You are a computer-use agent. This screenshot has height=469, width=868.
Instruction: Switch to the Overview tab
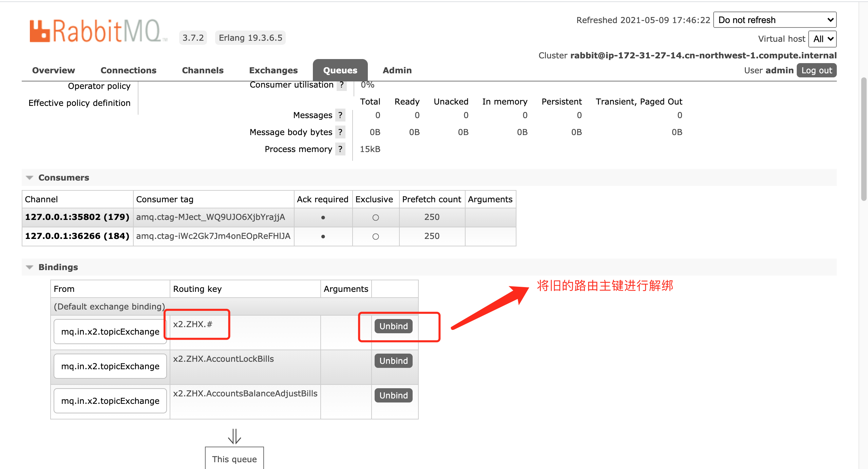[x=53, y=70]
